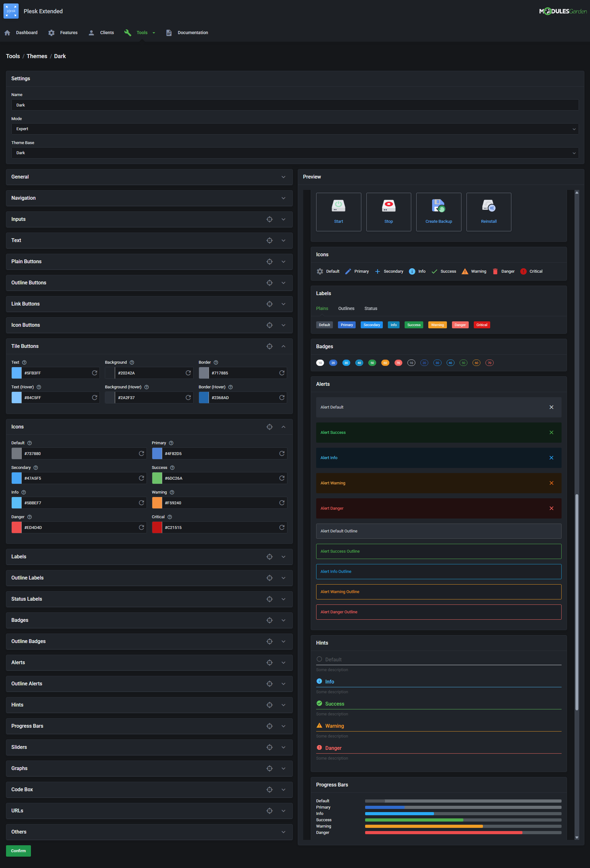Click the Reinstall tile in preview

pyautogui.click(x=489, y=212)
